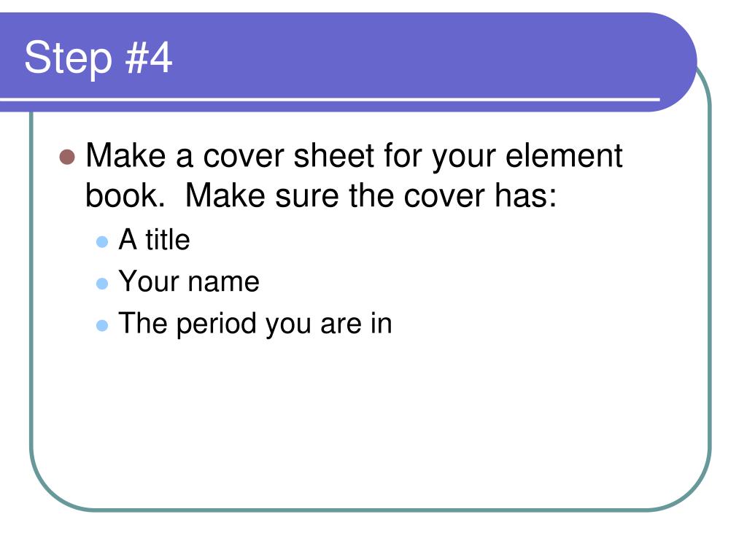747x560 pixels.
Task: Click the blue bullet beside "Your name"
Action: tap(102, 284)
